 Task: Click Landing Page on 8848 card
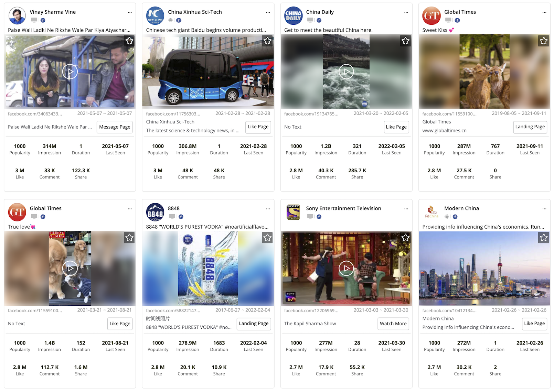pos(254,324)
